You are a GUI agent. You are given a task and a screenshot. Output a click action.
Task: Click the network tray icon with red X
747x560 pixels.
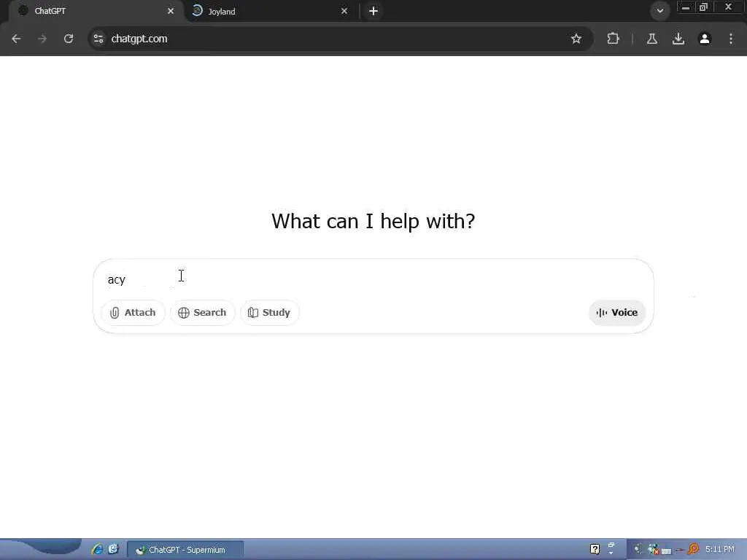(653, 550)
